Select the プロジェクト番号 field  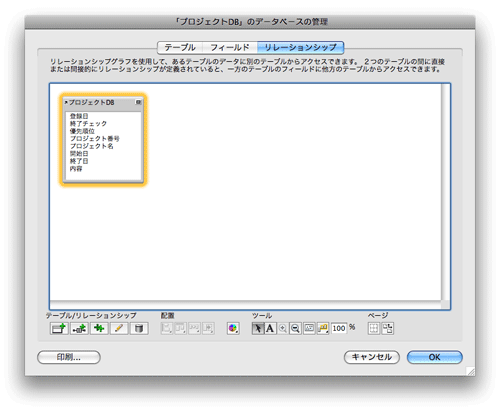click(95, 139)
